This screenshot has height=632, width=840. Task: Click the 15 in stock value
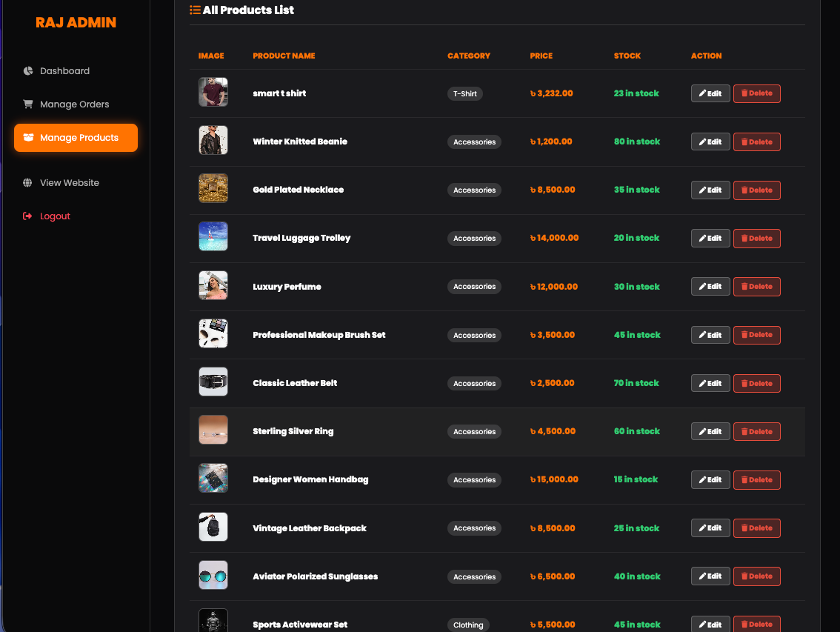(636, 479)
